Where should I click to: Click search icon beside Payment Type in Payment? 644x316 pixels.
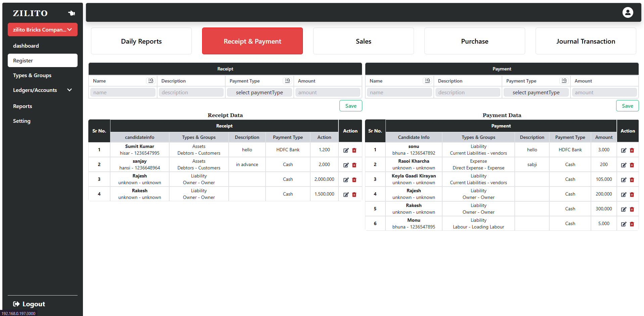tap(564, 81)
